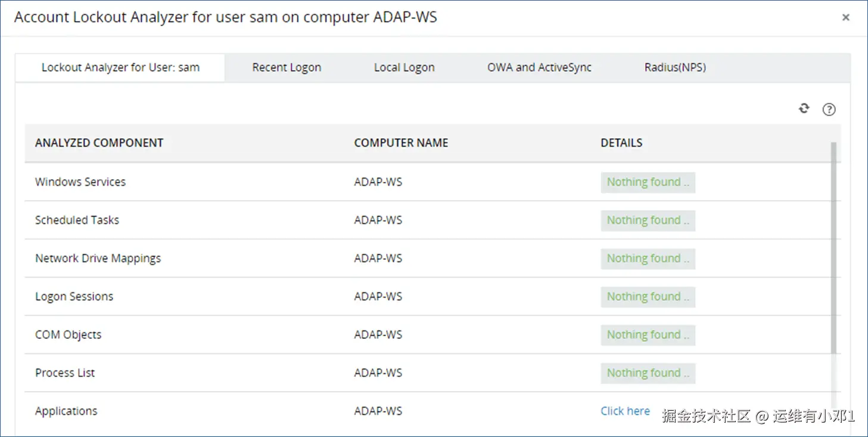Viewport: 868px width, 437px height.
Task: Open the help question mark icon
Action: 829,110
